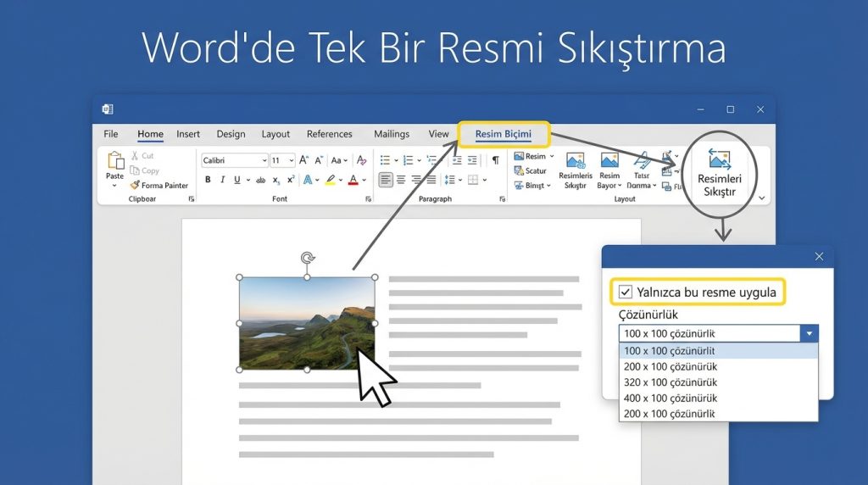Close the compress pictures dialog
The image size is (868, 485).
[x=819, y=256]
